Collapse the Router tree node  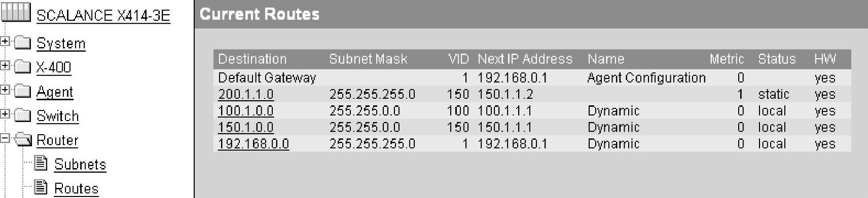[5, 138]
